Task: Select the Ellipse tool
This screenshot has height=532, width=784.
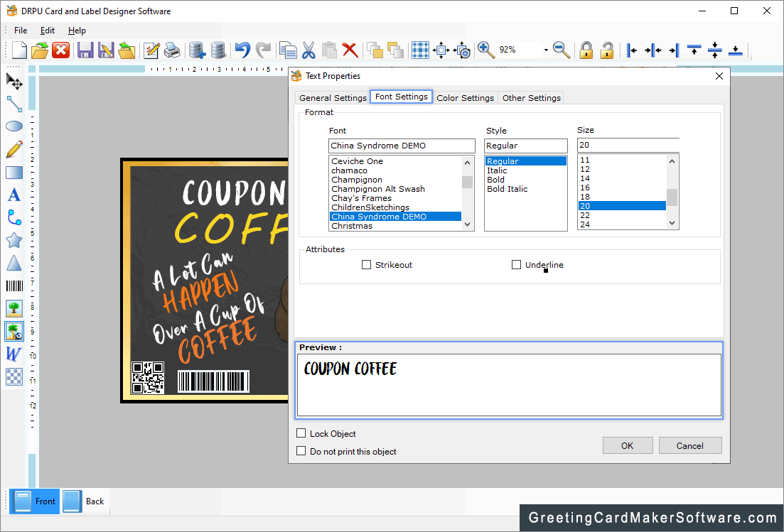Action: click(14, 126)
